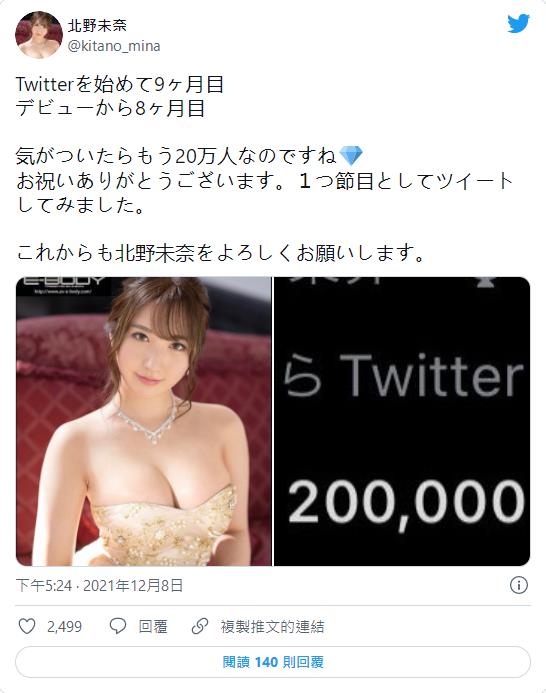Click the 回覆 reply label
This screenshot has width=546, height=693.
point(153,627)
